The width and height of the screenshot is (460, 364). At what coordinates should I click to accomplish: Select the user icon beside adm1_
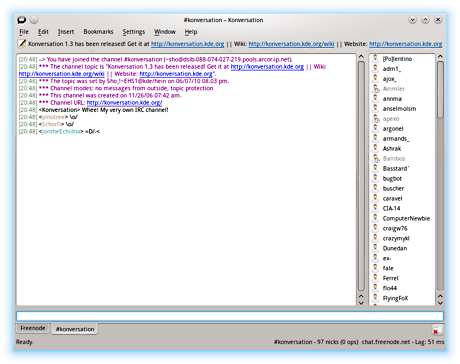coord(376,69)
